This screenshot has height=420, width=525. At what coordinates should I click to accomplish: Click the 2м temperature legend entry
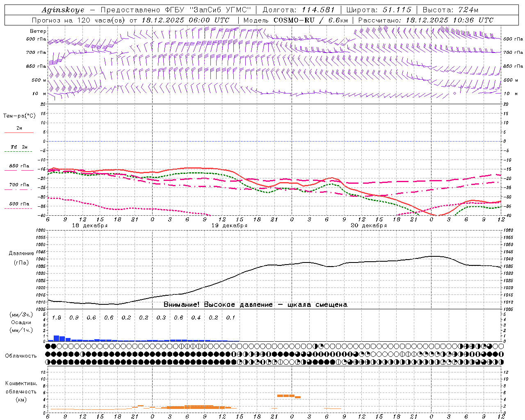(19, 128)
